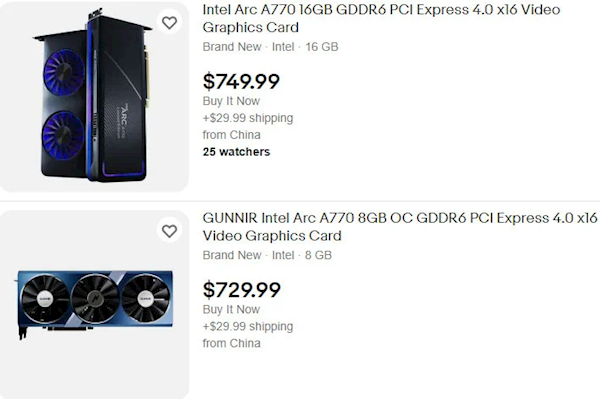Click heart icon on GUNNIR A770 listing
This screenshot has height=399, width=600.
[x=169, y=231]
